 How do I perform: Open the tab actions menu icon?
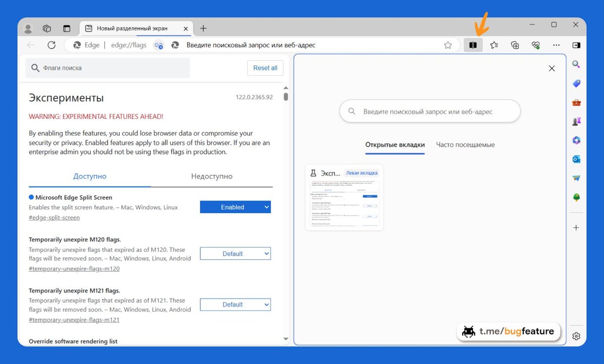pyautogui.click(x=66, y=29)
